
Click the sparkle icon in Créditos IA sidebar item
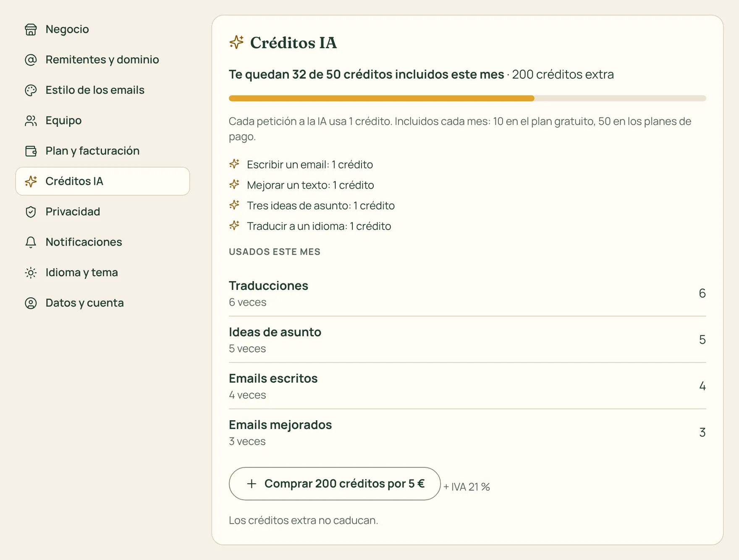pyautogui.click(x=31, y=181)
